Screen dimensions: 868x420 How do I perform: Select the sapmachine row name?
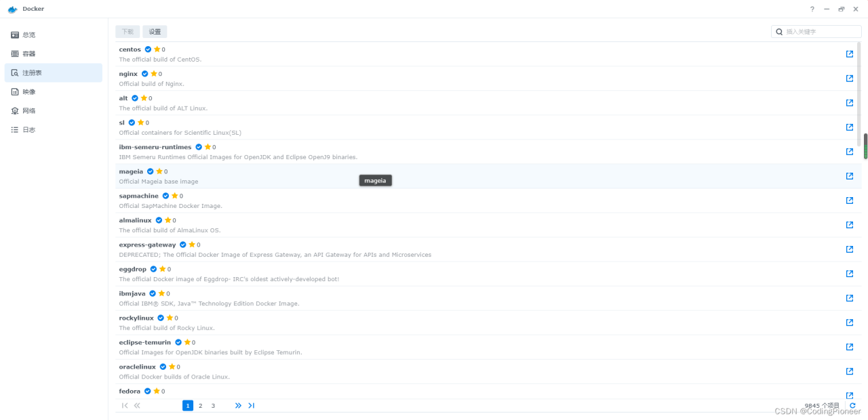click(139, 196)
